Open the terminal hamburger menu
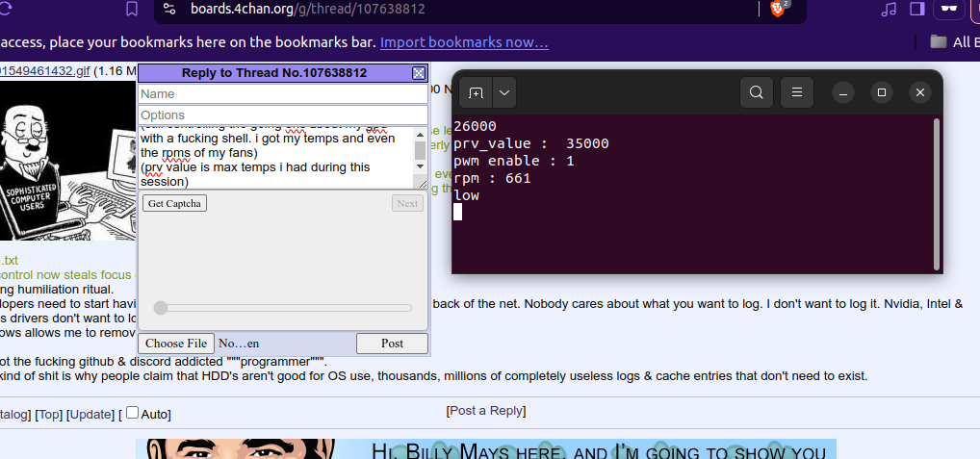This screenshot has height=459, width=980. (797, 93)
